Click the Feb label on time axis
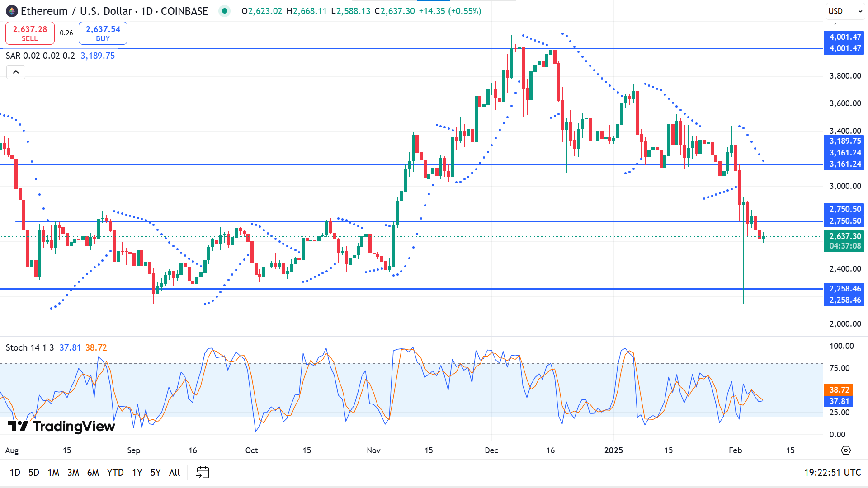 pos(736,450)
